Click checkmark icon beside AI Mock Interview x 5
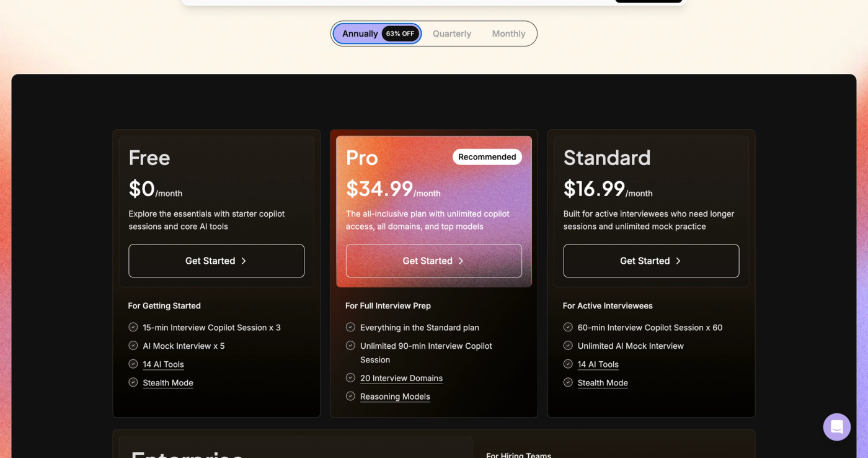The height and width of the screenshot is (458, 868). point(133,346)
